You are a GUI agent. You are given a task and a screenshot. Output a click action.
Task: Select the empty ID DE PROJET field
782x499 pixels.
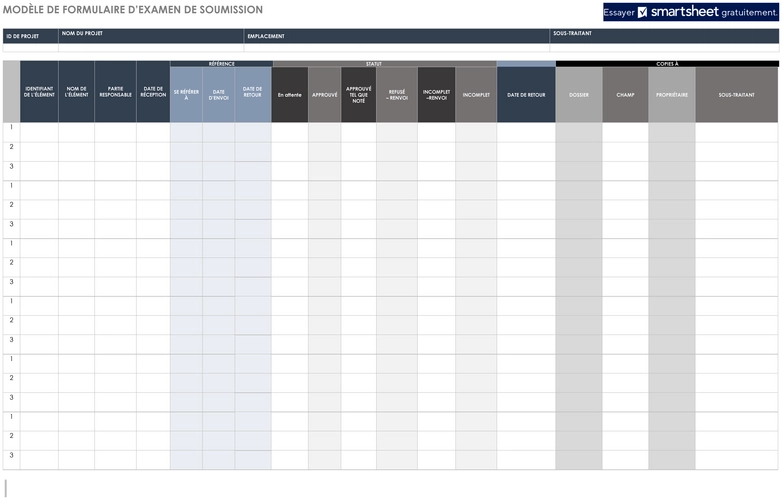tap(30, 48)
